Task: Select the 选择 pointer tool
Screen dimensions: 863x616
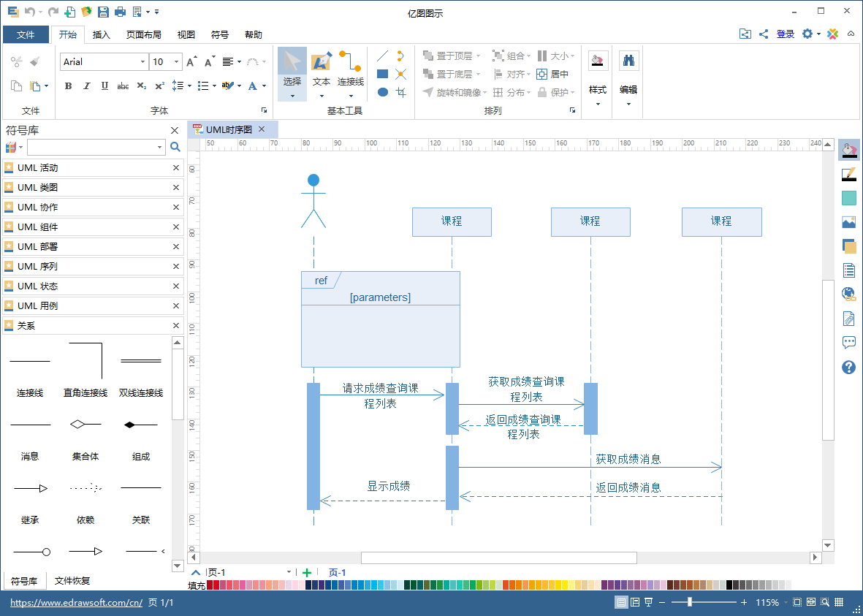Action: click(292, 74)
